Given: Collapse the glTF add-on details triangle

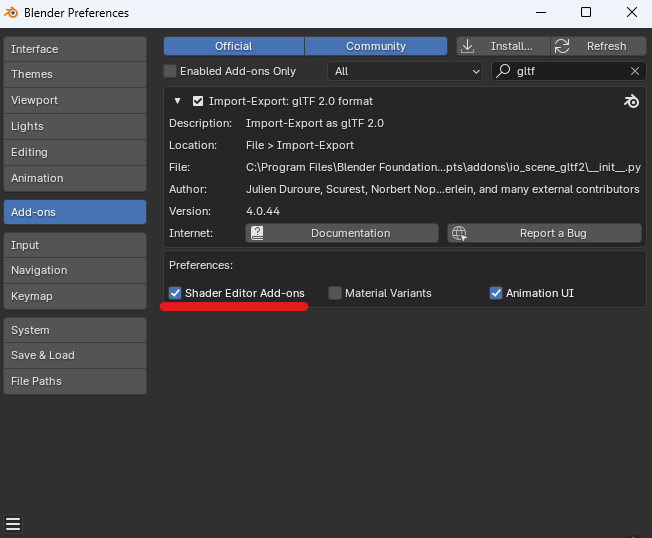Looking at the screenshot, I should tap(178, 101).
